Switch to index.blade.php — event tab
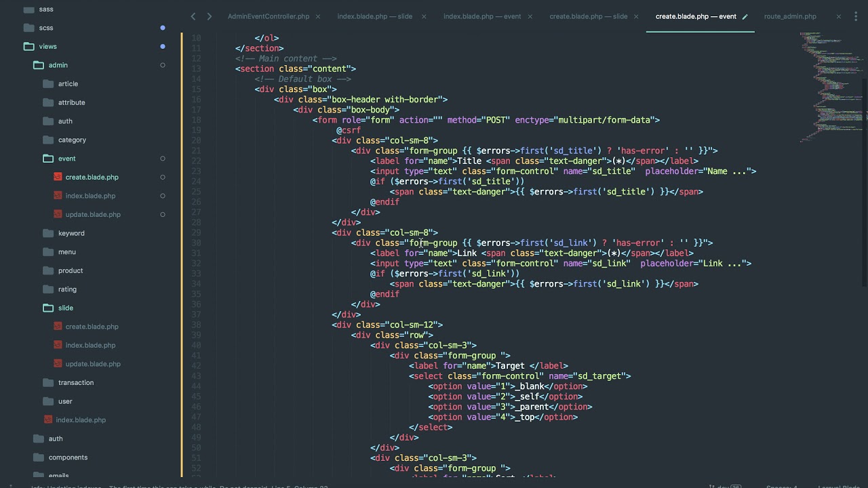 coord(482,16)
